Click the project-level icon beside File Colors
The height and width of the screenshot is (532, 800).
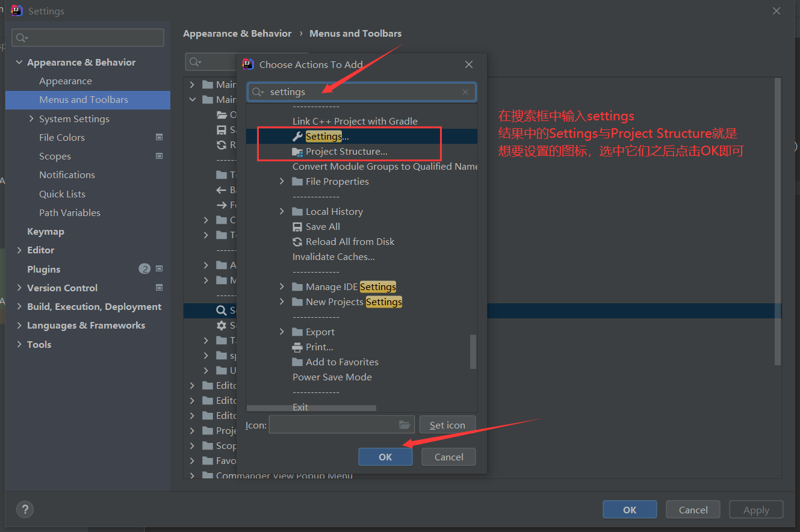pos(159,137)
